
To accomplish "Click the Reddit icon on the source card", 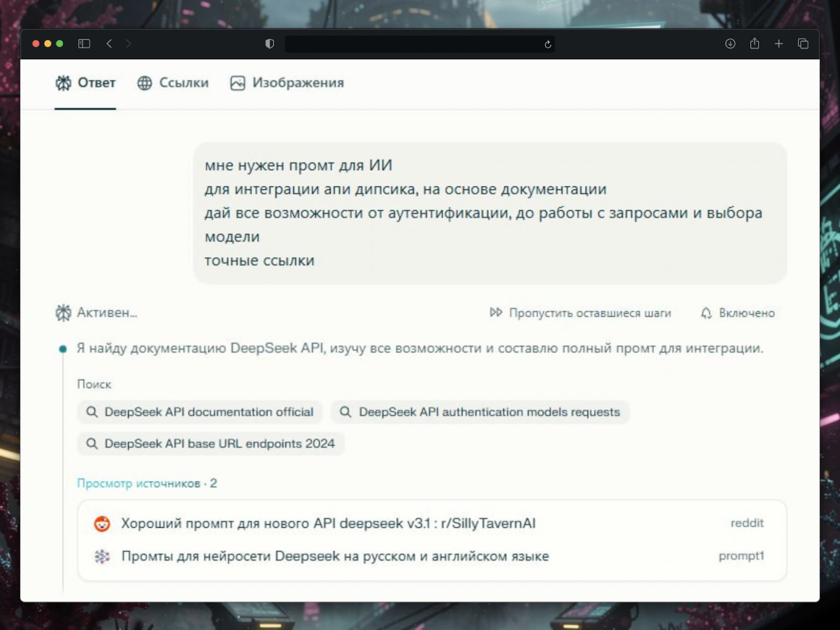I will tap(102, 523).
